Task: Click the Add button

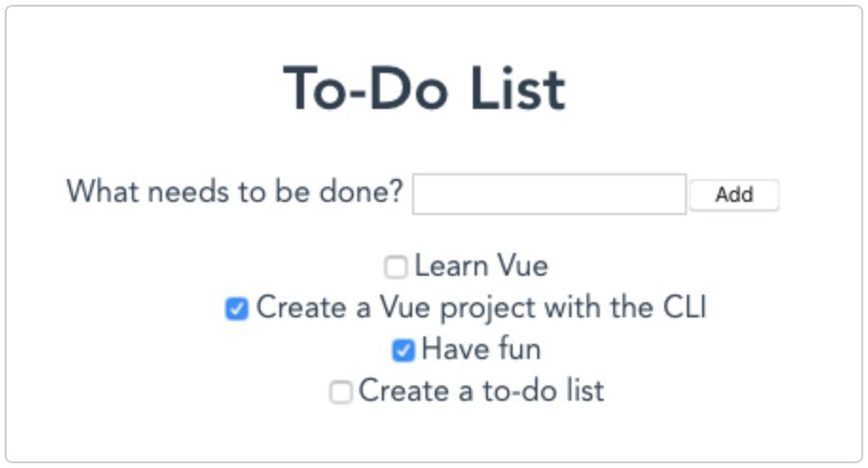Action: click(733, 195)
